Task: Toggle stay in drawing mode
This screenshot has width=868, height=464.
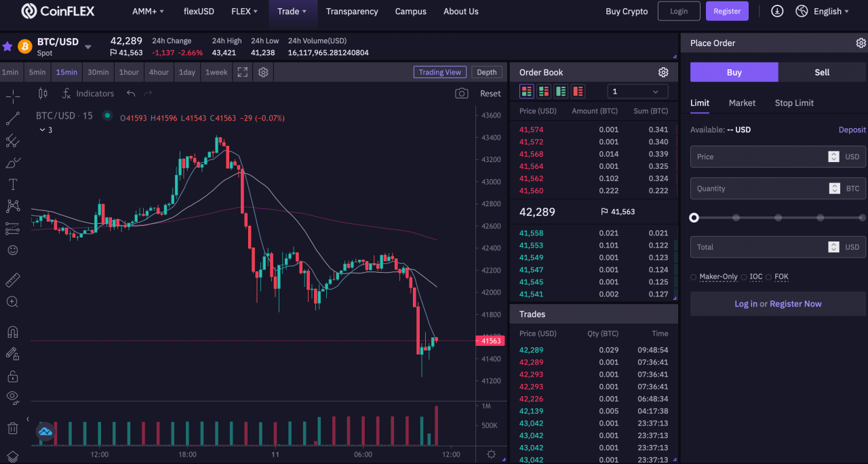Action: [x=12, y=353]
